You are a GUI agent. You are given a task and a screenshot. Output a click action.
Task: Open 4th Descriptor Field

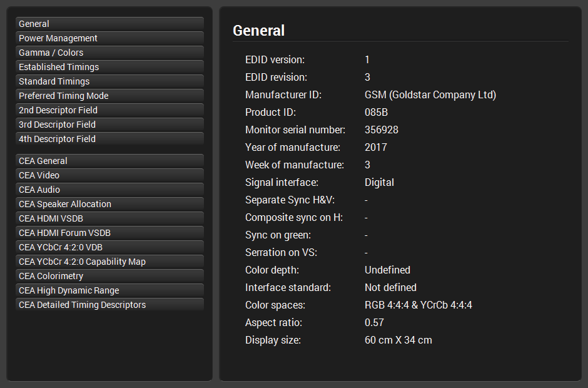109,139
